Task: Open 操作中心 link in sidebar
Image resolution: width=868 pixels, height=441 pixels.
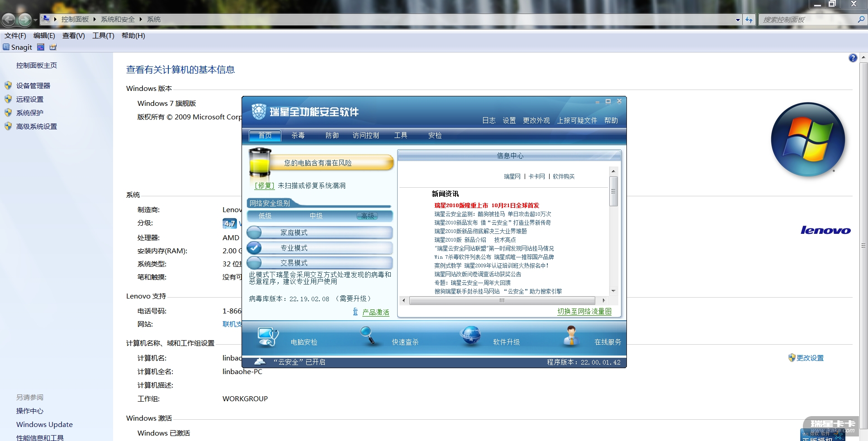Action: [30, 411]
